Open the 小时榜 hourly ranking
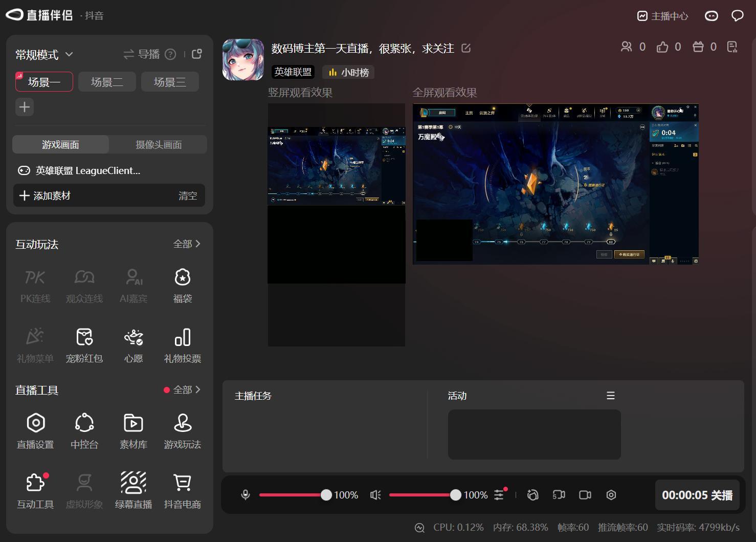Screen dimensions: 756x542 (x=349, y=72)
